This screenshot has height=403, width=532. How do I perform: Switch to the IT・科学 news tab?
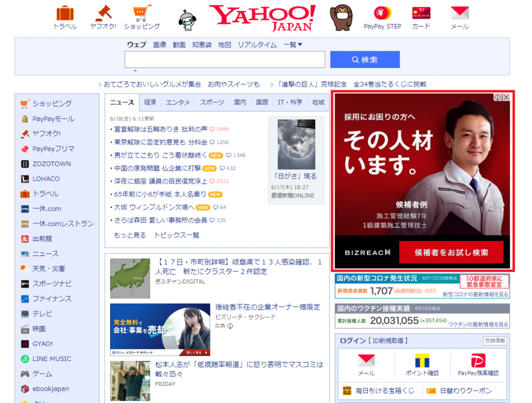pos(290,102)
